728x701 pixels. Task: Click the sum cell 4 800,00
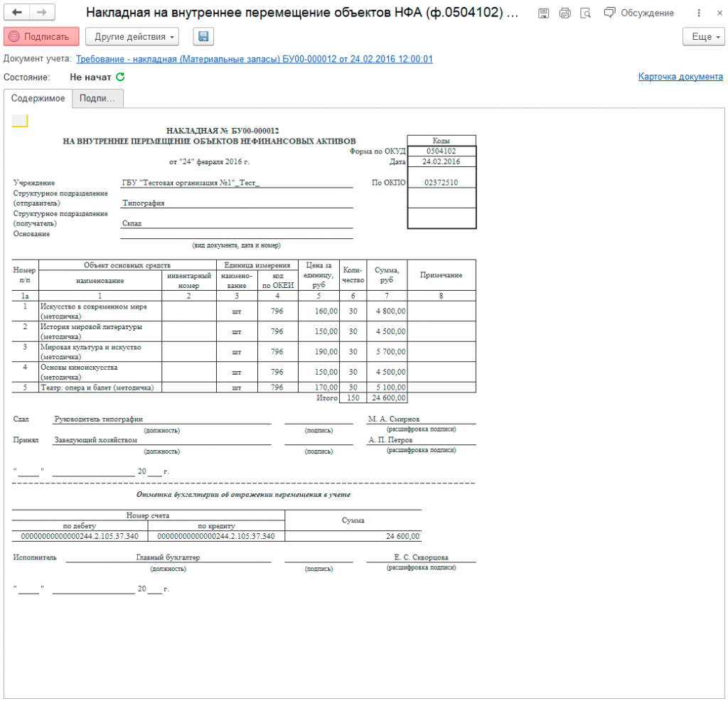tap(387, 311)
